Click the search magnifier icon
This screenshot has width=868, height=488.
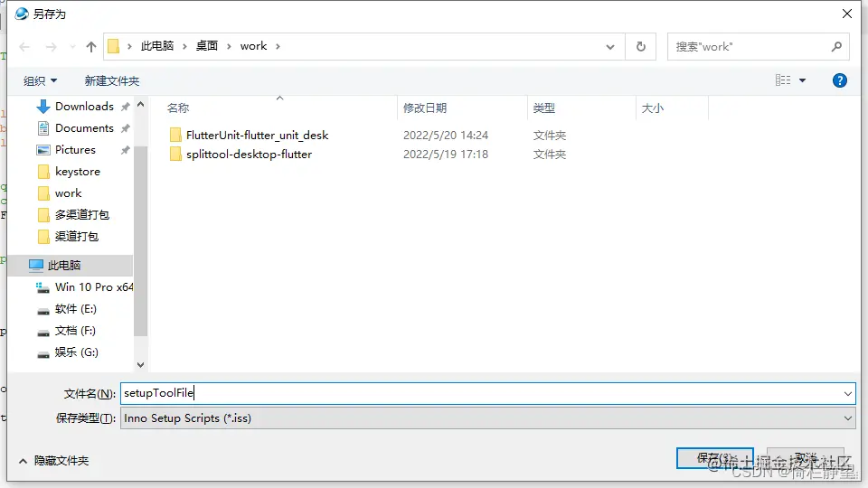(836, 46)
